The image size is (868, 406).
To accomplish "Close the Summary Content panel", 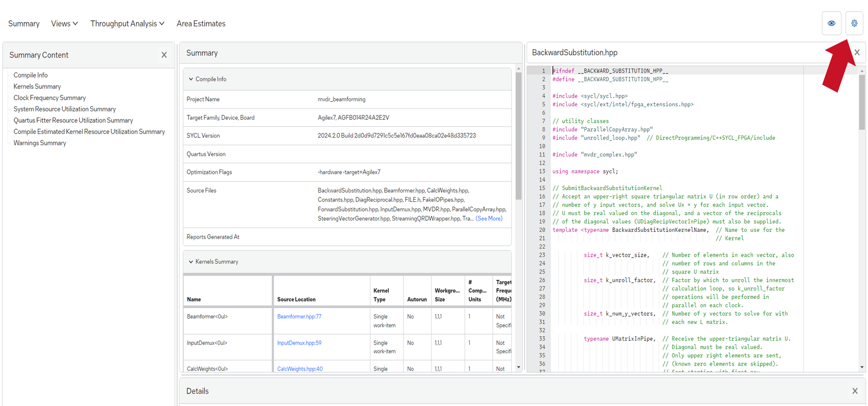I will click(164, 55).
